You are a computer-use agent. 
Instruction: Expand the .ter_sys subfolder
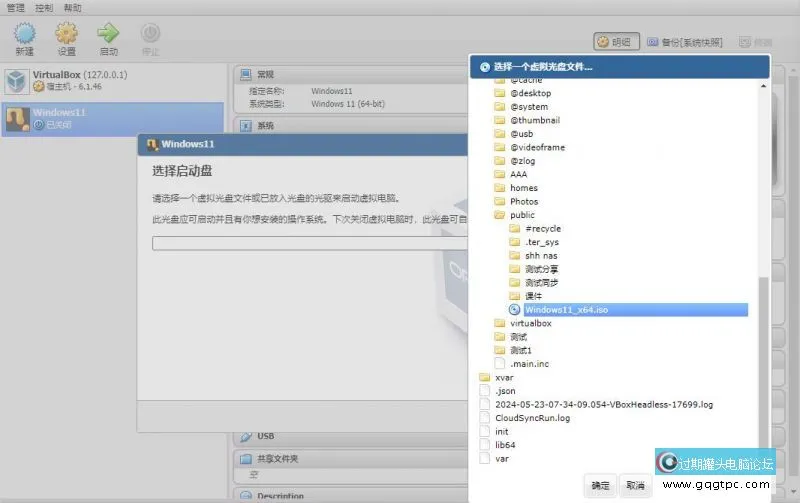point(515,242)
